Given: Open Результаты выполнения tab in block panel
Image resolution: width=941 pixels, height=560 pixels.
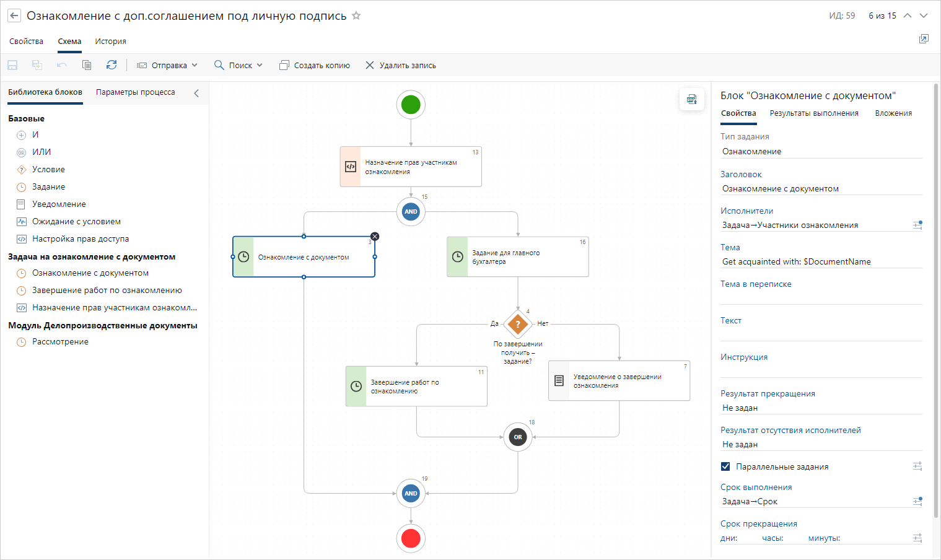Looking at the screenshot, I should tap(814, 113).
